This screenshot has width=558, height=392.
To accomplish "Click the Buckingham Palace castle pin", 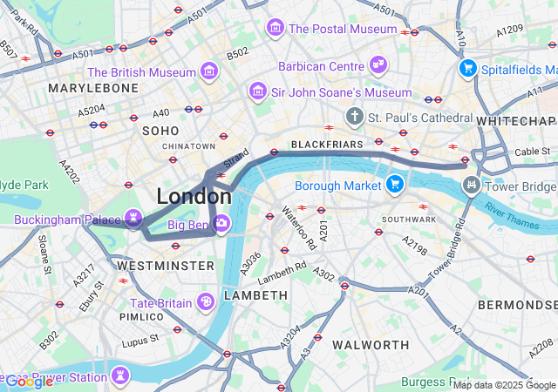I will tap(133, 219).
